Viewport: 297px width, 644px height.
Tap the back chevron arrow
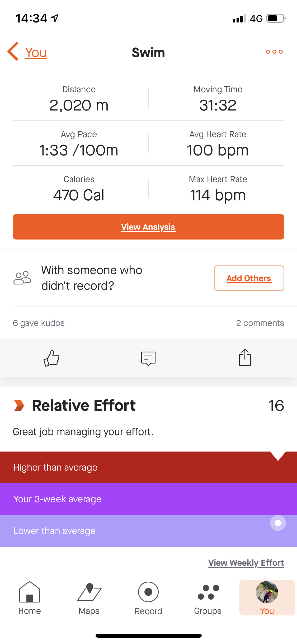[x=13, y=52]
